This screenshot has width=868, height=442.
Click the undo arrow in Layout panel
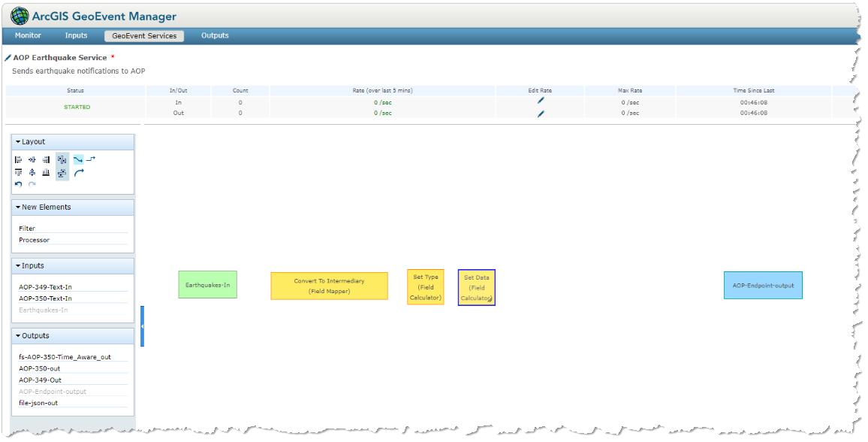[18, 184]
